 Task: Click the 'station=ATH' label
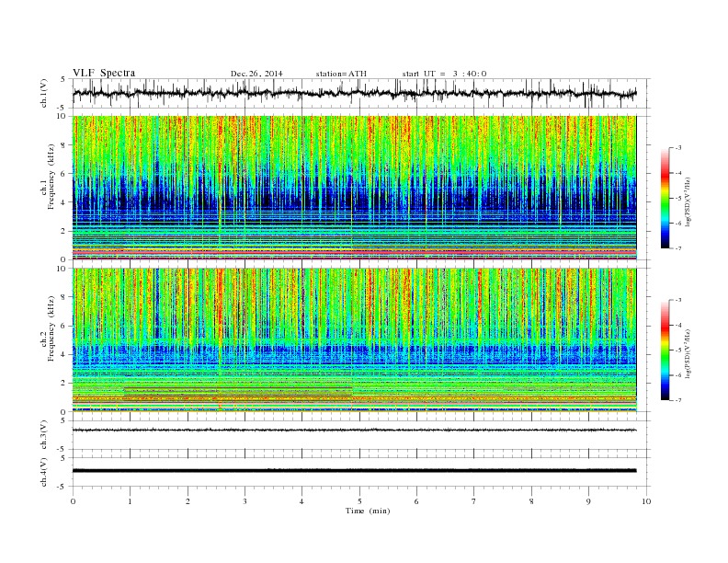coord(341,74)
